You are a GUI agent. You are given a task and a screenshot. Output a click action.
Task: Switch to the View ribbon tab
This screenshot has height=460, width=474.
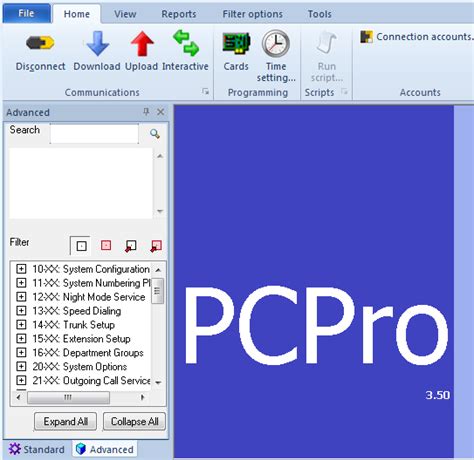[x=125, y=14]
